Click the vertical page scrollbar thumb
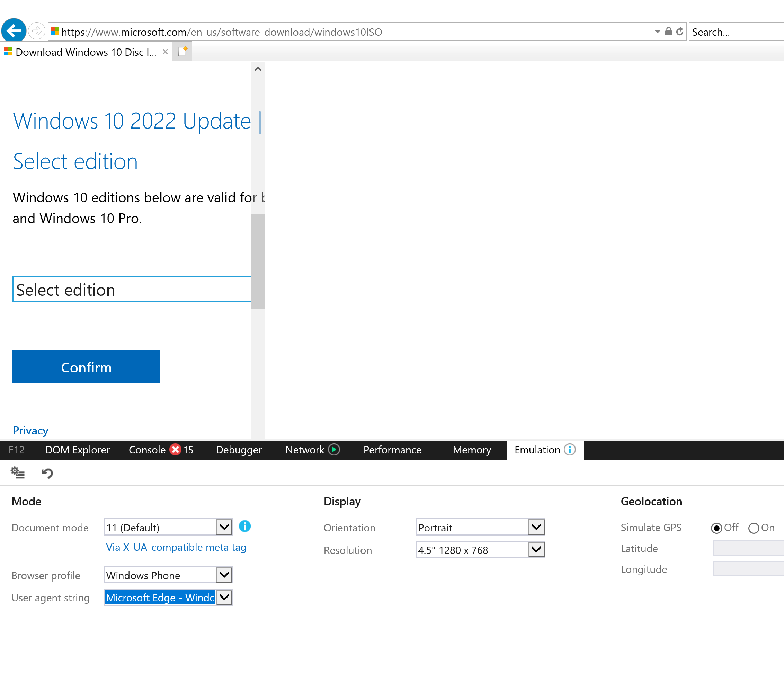Image resolution: width=784 pixels, height=699 pixels. pos(258,261)
